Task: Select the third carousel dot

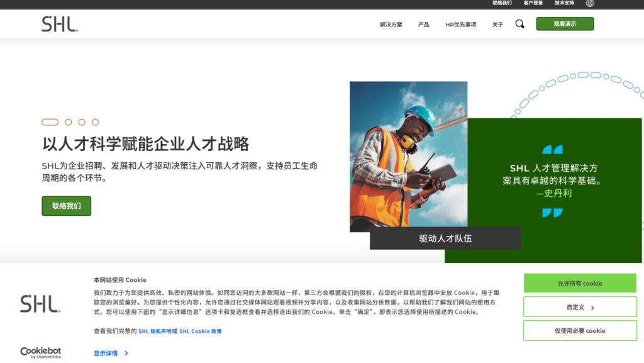Action: tap(80, 121)
